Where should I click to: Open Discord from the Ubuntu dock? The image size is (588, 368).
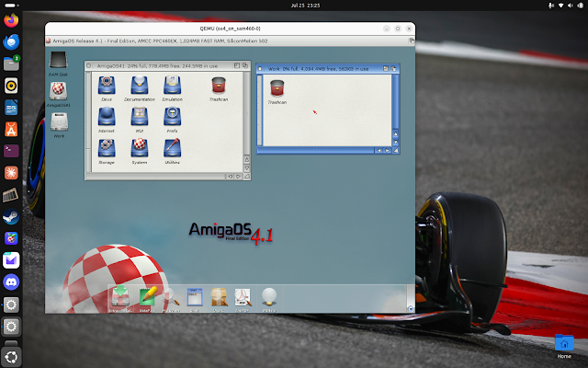[11, 282]
